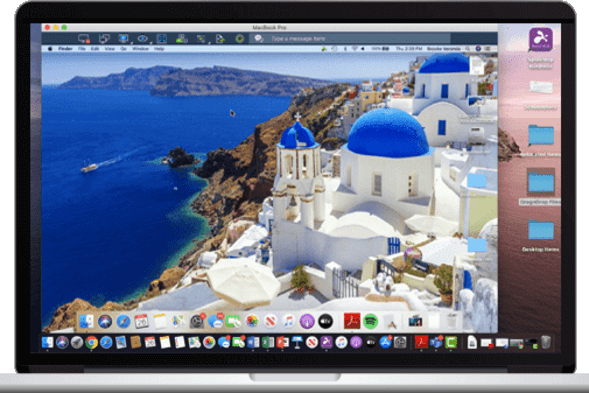Open PowerPoint in the local dock
This screenshot has width=589, height=393.
282,342
